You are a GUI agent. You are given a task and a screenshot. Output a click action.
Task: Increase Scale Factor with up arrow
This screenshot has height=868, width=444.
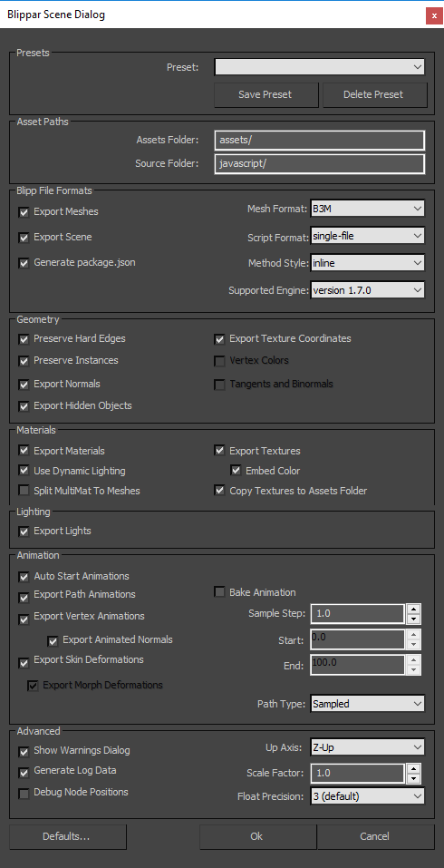coord(414,768)
